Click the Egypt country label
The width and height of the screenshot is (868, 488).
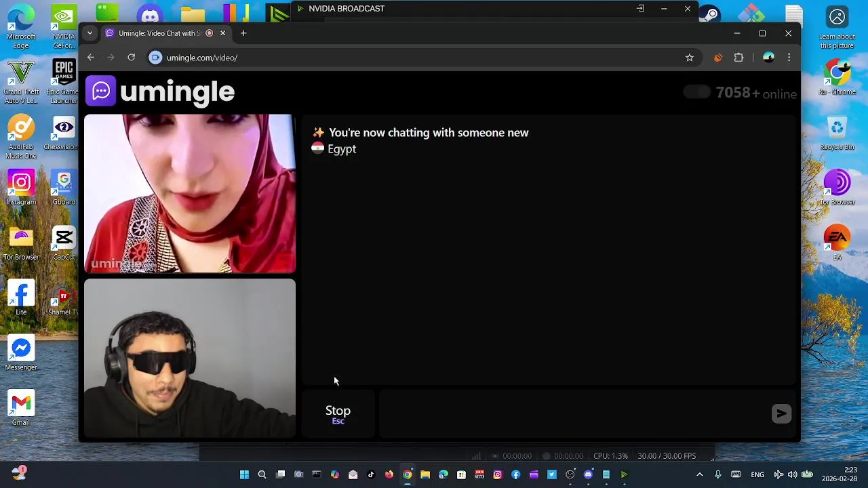342,149
